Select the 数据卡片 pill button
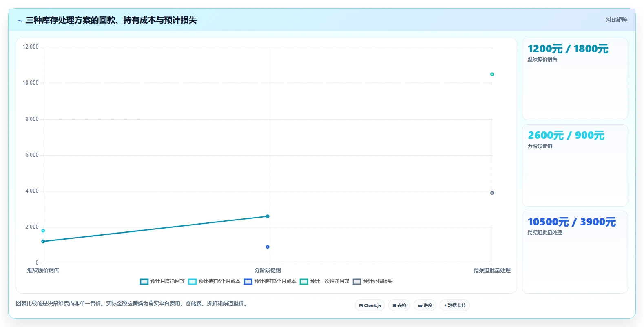644x327 pixels. [455, 305]
